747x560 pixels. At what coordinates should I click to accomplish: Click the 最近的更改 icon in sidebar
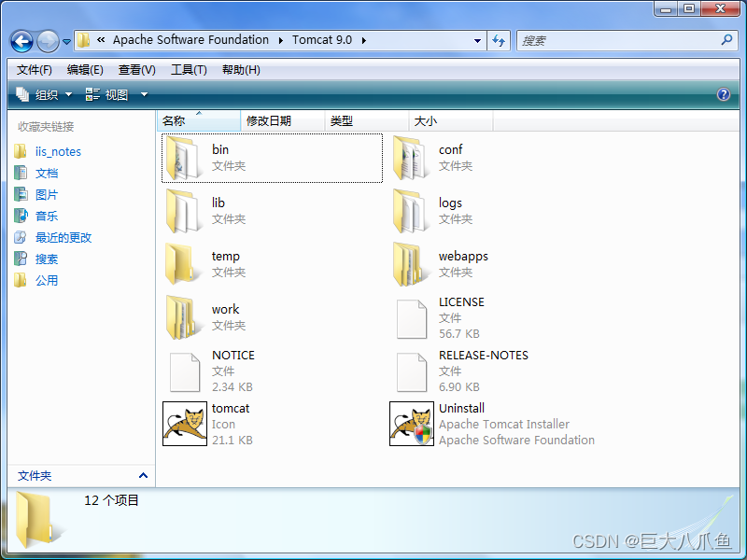20,237
